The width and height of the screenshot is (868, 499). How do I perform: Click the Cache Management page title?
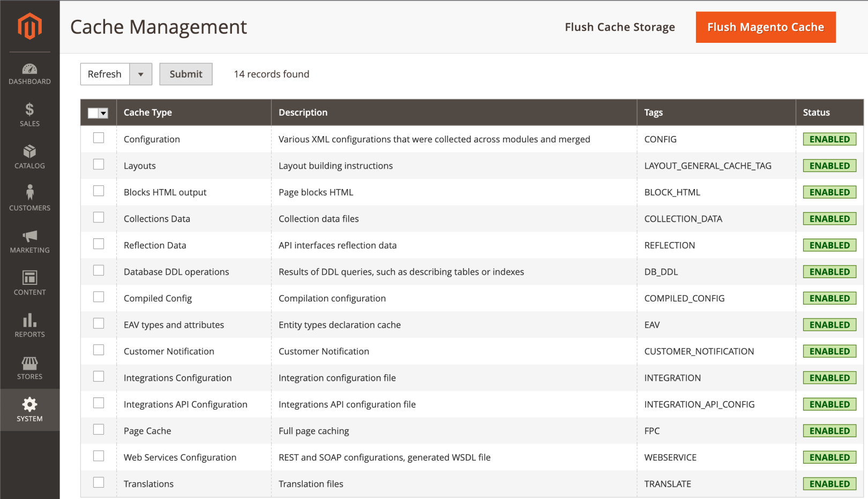[x=159, y=27]
